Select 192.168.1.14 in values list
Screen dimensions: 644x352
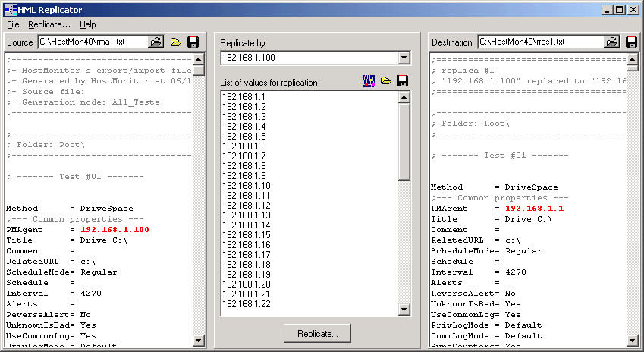click(x=247, y=225)
